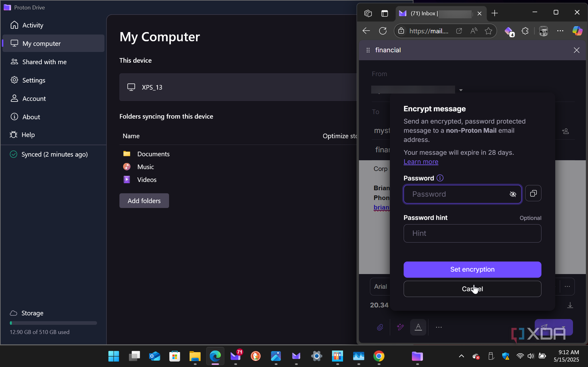Follow the Learn more link

coord(421,162)
